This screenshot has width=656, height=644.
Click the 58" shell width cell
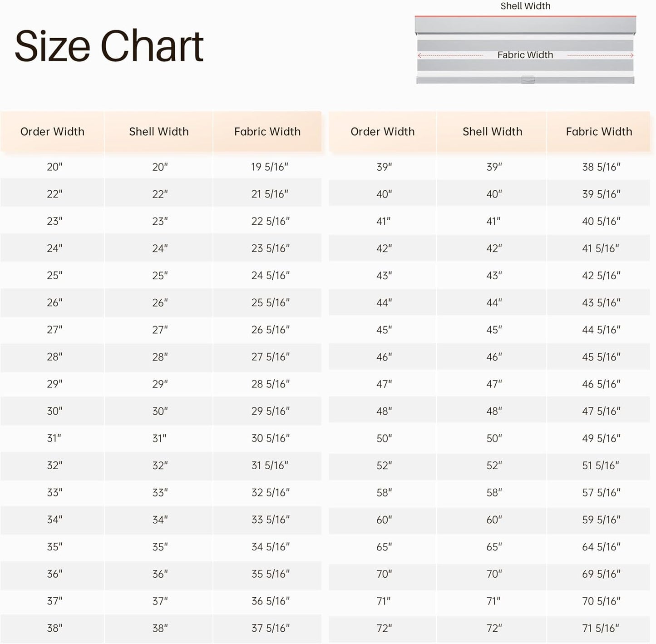coord(494,493)
